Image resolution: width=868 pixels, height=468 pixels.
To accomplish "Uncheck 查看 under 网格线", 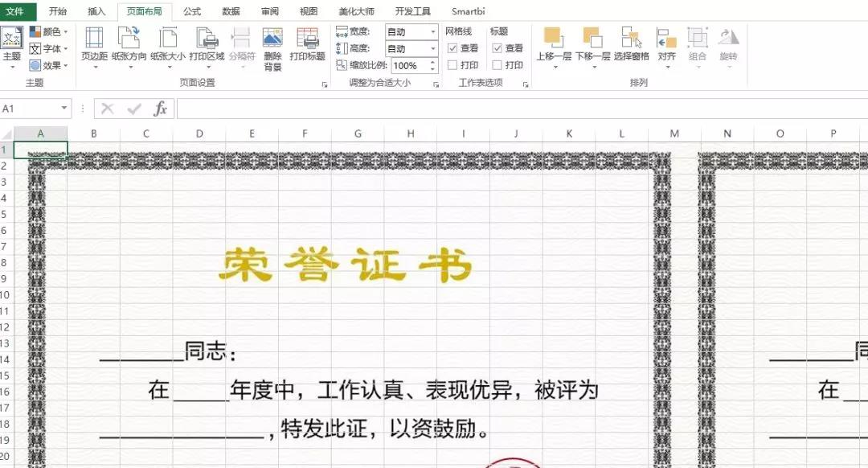I will (x=452, y=48).
